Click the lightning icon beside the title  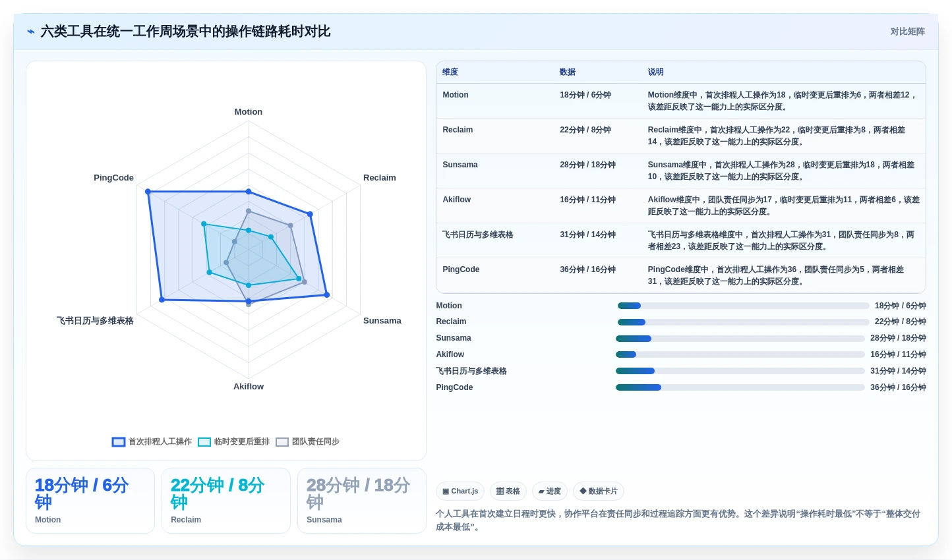click(x=31, y=32)
